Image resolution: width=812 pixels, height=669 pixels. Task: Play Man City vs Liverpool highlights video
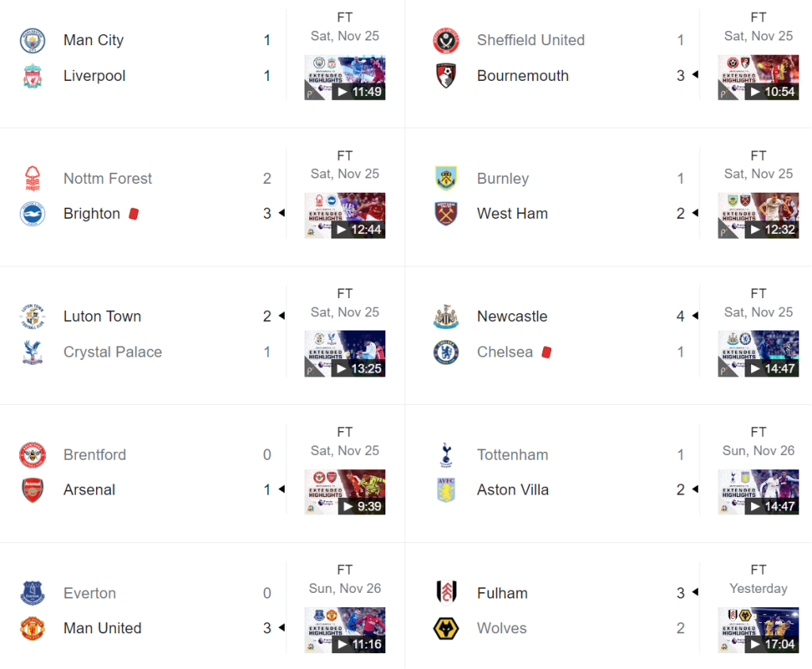pyautogui.click(x=345, y=78)
